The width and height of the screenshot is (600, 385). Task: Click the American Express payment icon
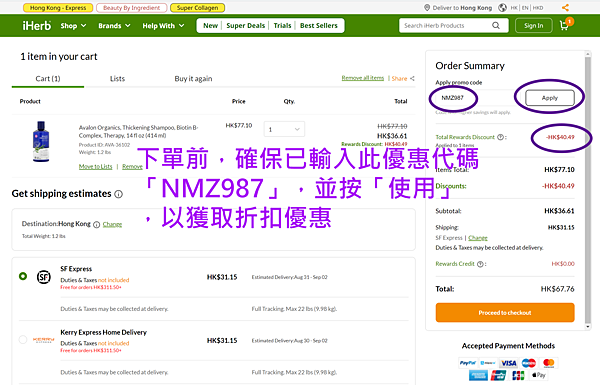478,375
